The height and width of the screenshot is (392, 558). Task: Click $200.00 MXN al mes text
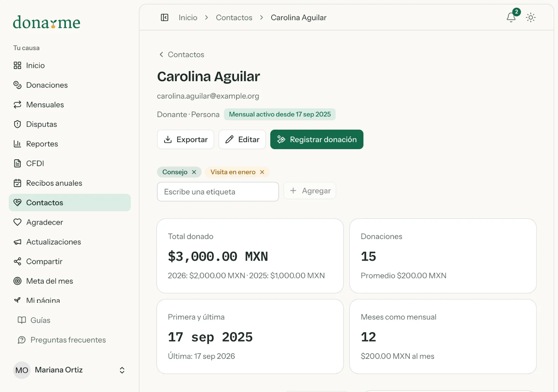398,356
